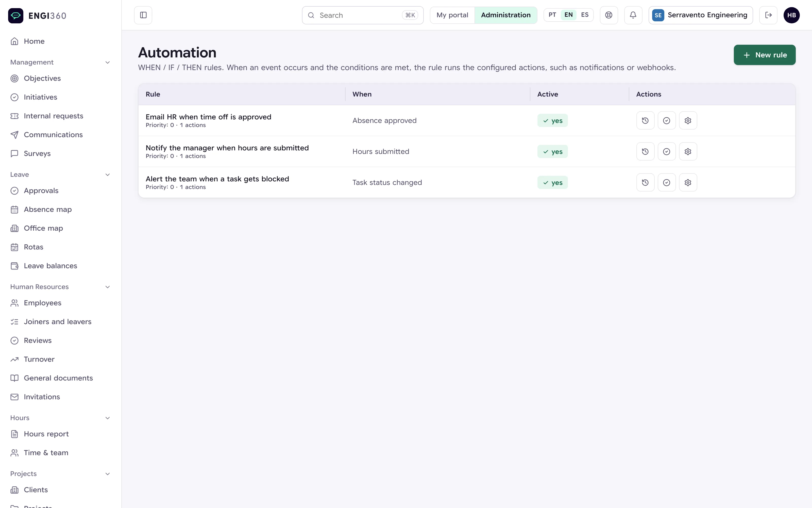Click the ENGI360 logo icon

15,15
